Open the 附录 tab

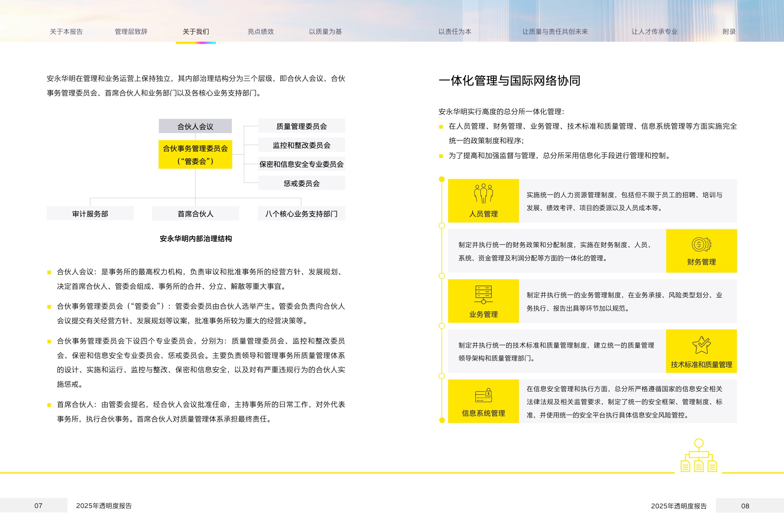[729, 32]
